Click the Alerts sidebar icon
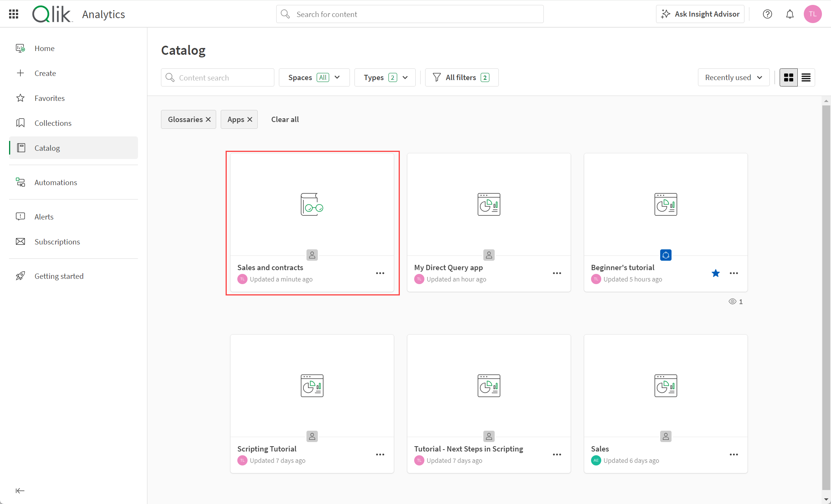 [x=20, y=217]
